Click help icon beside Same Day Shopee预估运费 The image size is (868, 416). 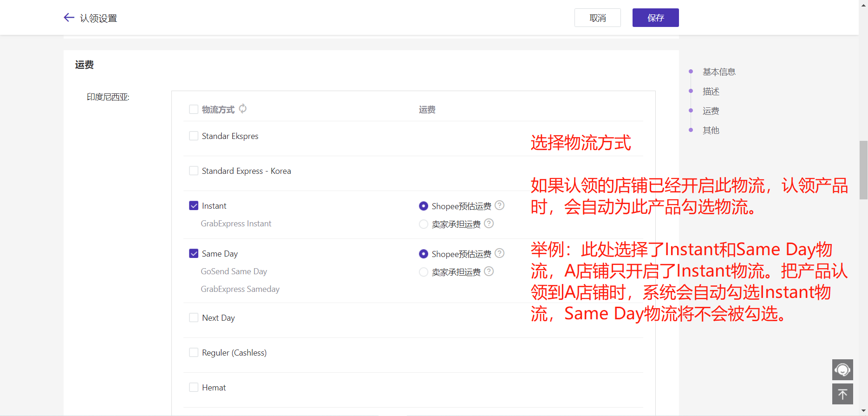click(499, 253)
